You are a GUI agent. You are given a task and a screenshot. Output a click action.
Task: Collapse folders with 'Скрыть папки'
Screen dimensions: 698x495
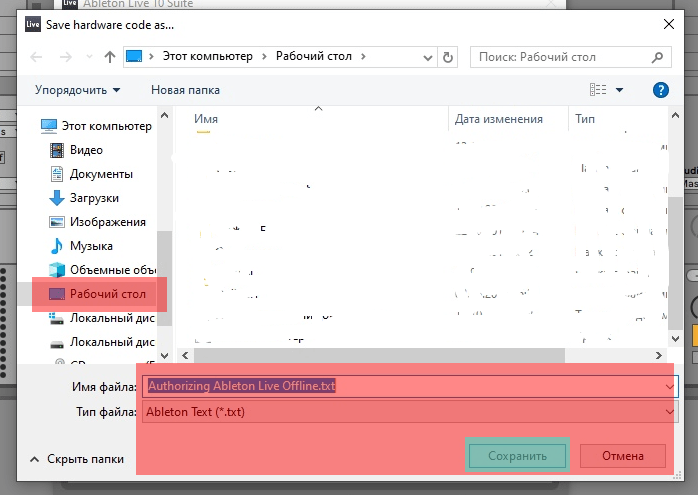tap(77, 459)
